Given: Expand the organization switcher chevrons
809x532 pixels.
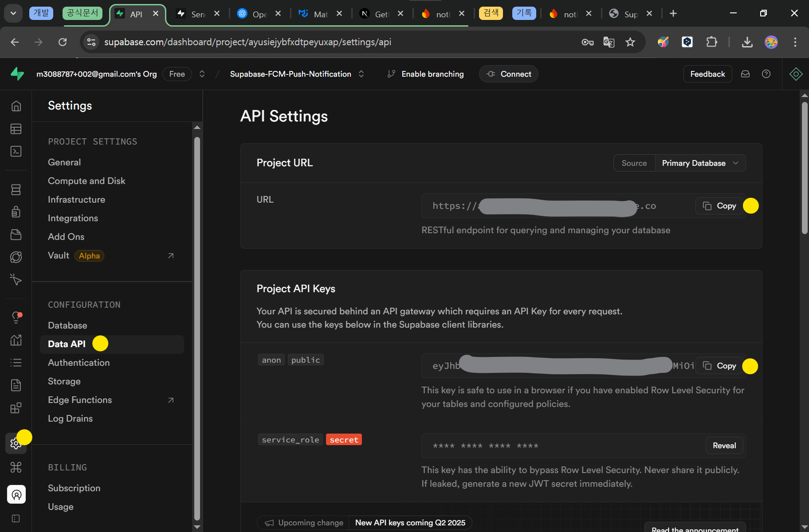Looking at the screenshot, I should [x=202, y=74].
